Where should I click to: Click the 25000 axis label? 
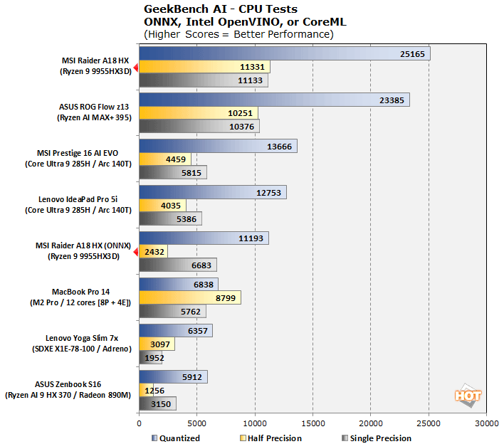(x=429, y=423)
